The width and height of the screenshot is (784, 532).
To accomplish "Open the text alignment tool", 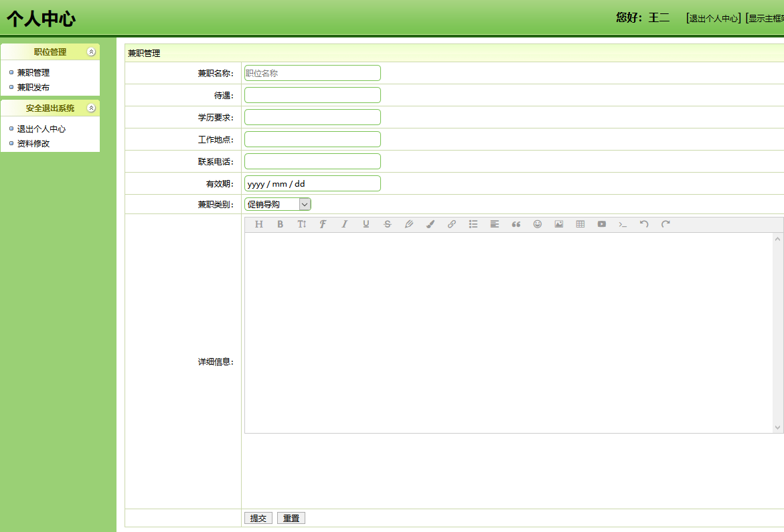I will (495, 224).
